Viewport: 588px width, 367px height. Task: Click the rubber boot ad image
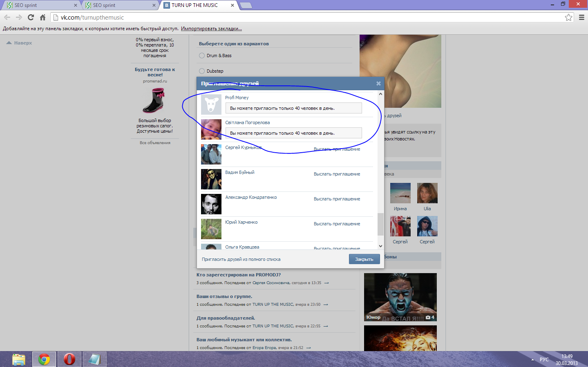(x=154, y=100)
